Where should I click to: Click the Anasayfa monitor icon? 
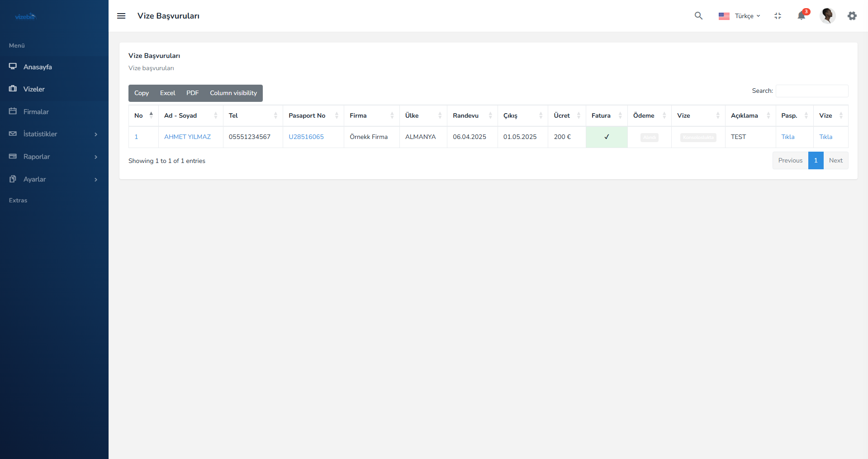[13, 67]
